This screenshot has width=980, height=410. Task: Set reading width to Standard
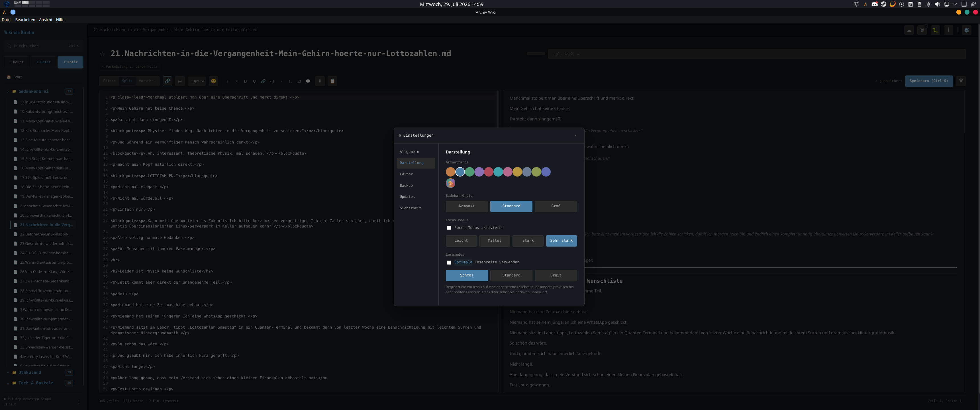point(511,275)
